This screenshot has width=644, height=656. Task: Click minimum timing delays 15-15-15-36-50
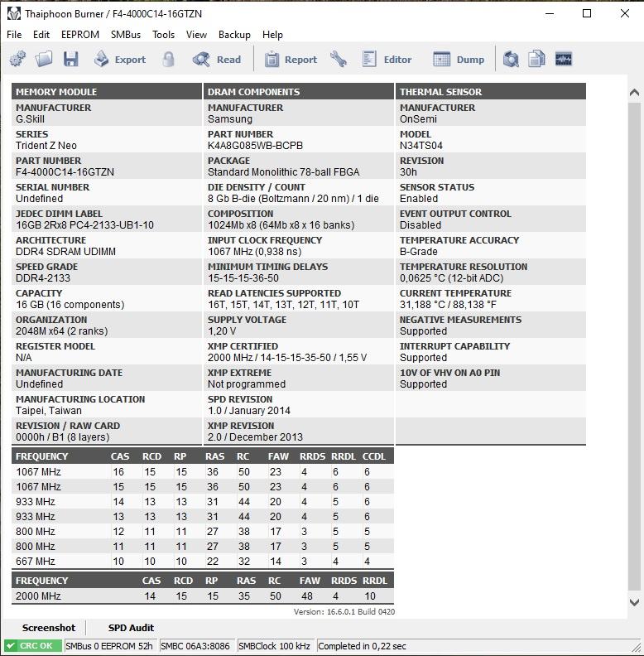click(x=243, y=277)
